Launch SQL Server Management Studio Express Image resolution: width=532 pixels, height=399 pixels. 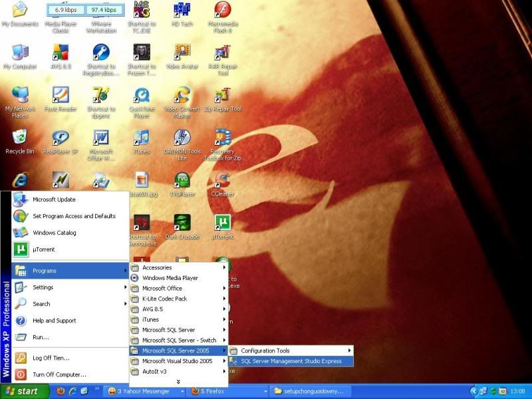click(291, 361)
